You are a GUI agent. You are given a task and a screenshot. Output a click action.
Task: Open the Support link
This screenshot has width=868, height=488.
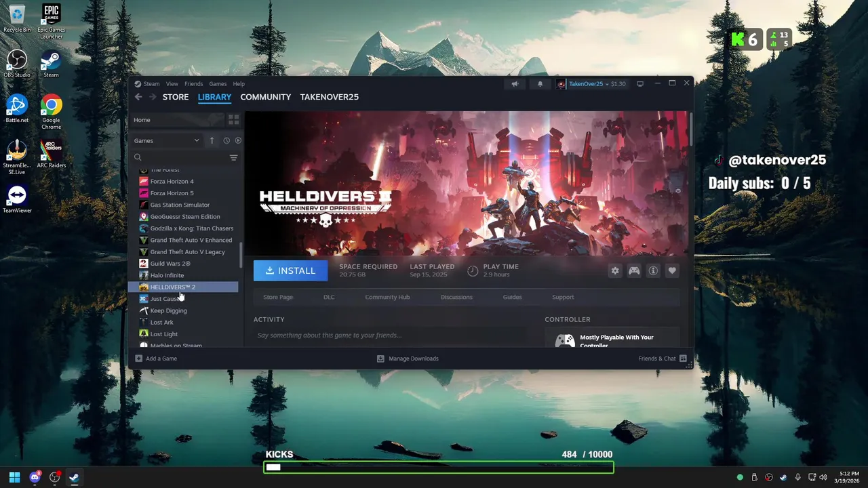(x=563, y=297)
